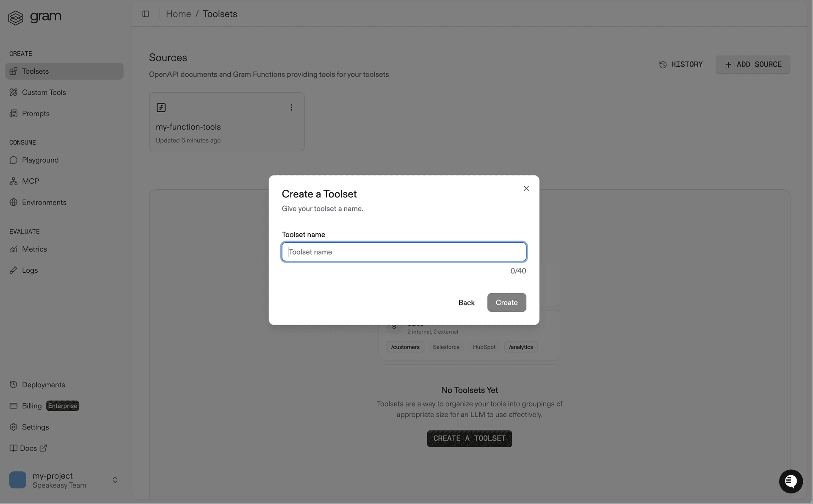Open the Playground
Screen dimensions: 813x504
click(x=40, y=160)
